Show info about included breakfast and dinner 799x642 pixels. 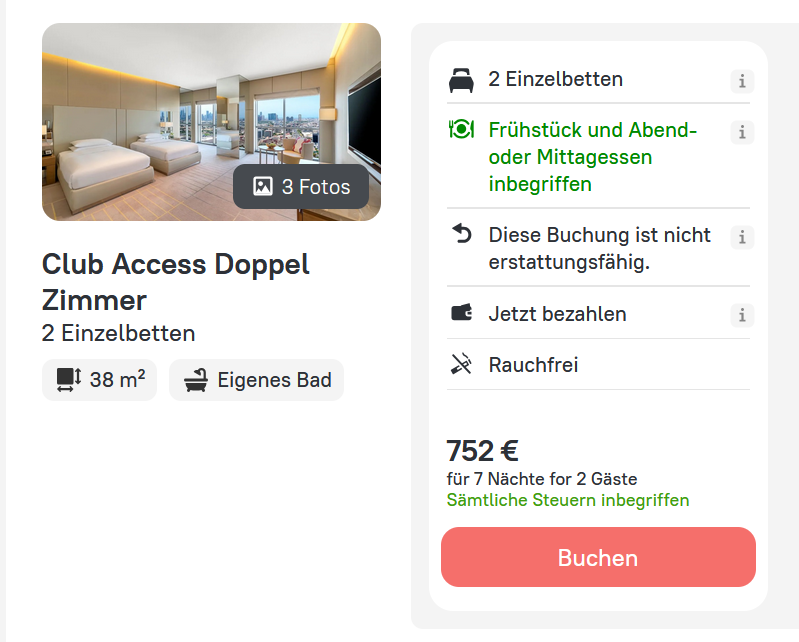click(742, 132)
